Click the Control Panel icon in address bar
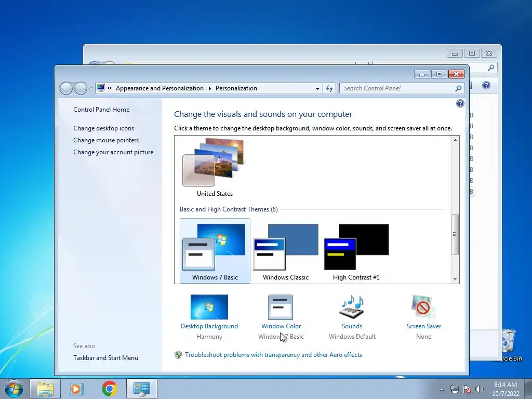The width and height of the screenshot is (532, 399). click(101, 88)
